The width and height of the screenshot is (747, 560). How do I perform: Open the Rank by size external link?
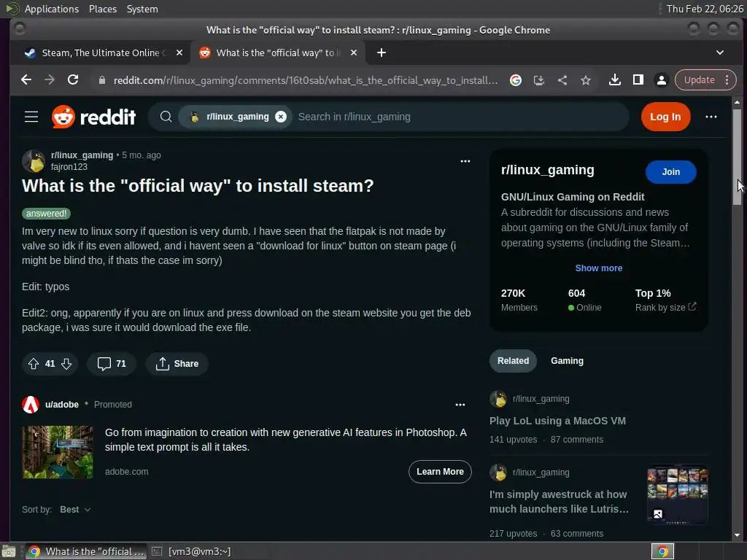click(665, 308)
